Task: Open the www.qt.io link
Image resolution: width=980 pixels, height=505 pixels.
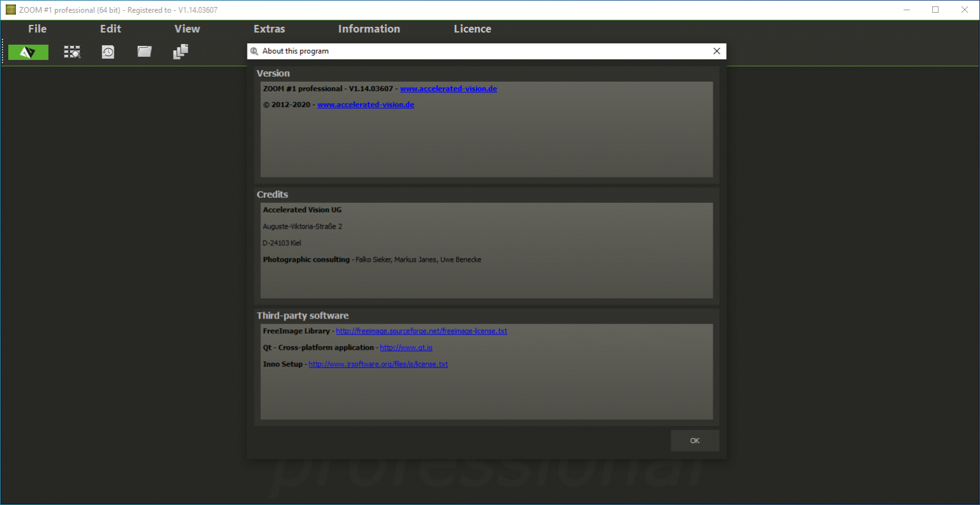Action: (x=406, y=348)
